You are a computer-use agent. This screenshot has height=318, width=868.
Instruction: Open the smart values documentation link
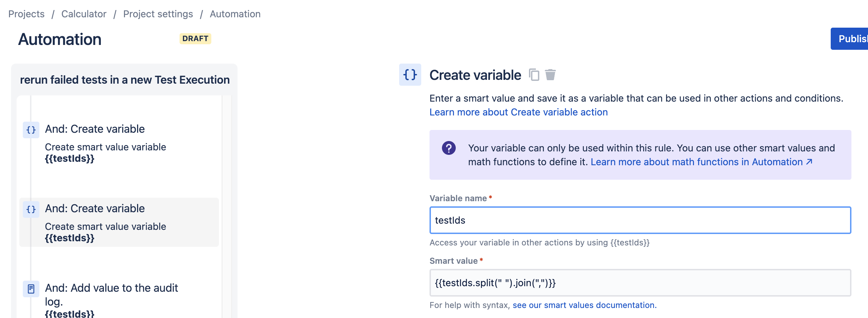pos(585,305)
